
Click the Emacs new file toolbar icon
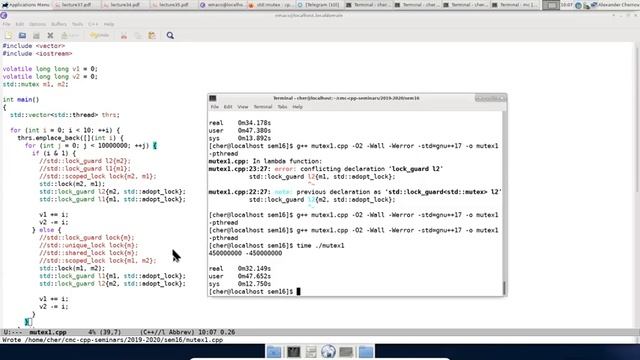point(9,36)
